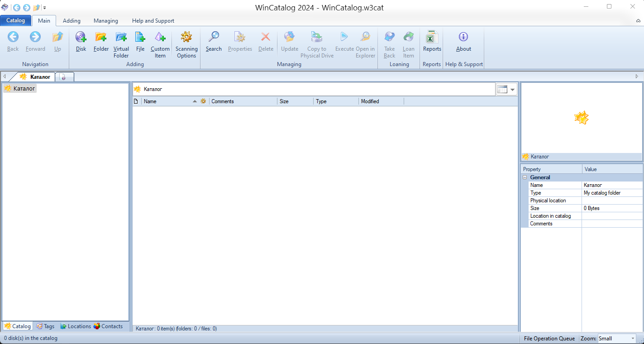Click quick-access back arrow in title bar
This screenshot has height=344, width=644.
(x=17, y=8)
